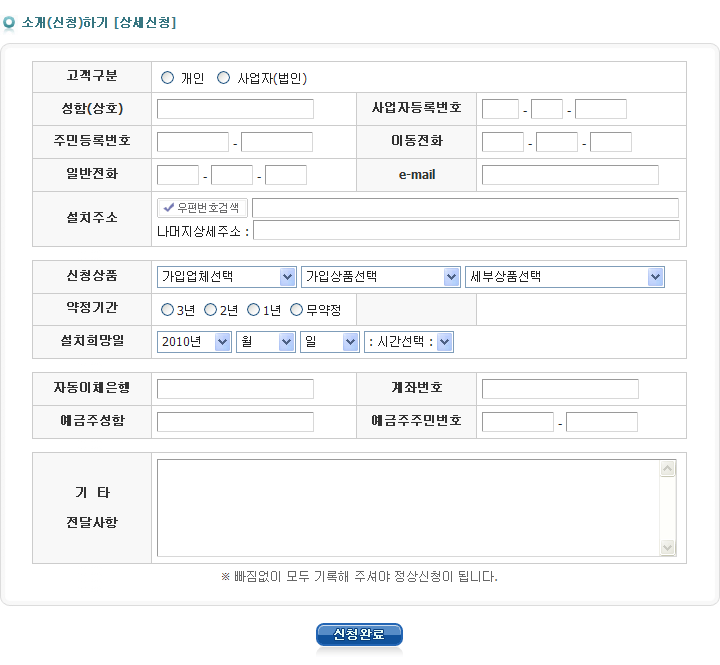Click the 기타 전달사항 text area
This screenshot has width=720, height=665.
coord(408,507)
